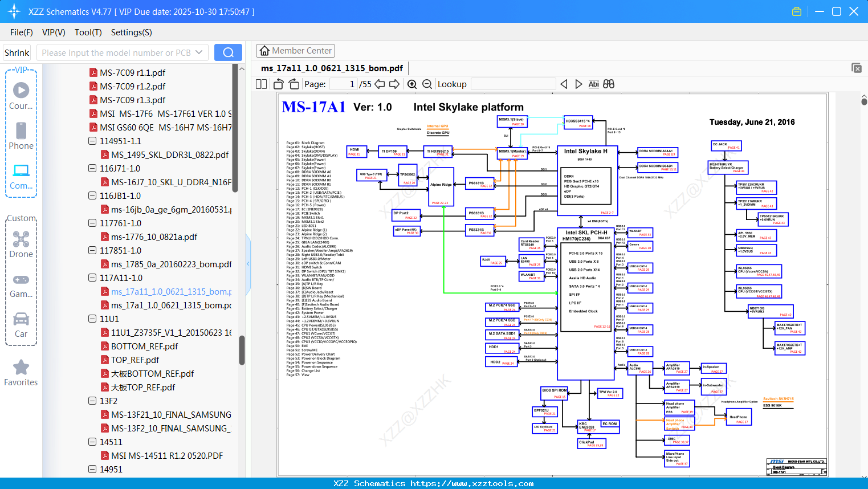Zoom in on the schematic
The height and width of the screenshot is (489, 868).
click(412, 84)
